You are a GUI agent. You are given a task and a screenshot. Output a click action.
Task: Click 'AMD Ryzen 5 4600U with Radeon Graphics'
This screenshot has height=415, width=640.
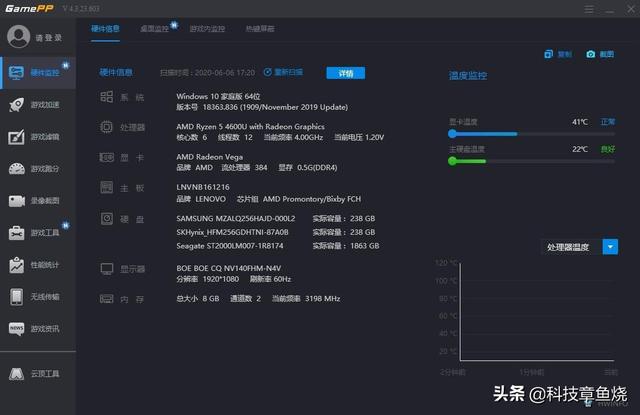pos(251,126)
